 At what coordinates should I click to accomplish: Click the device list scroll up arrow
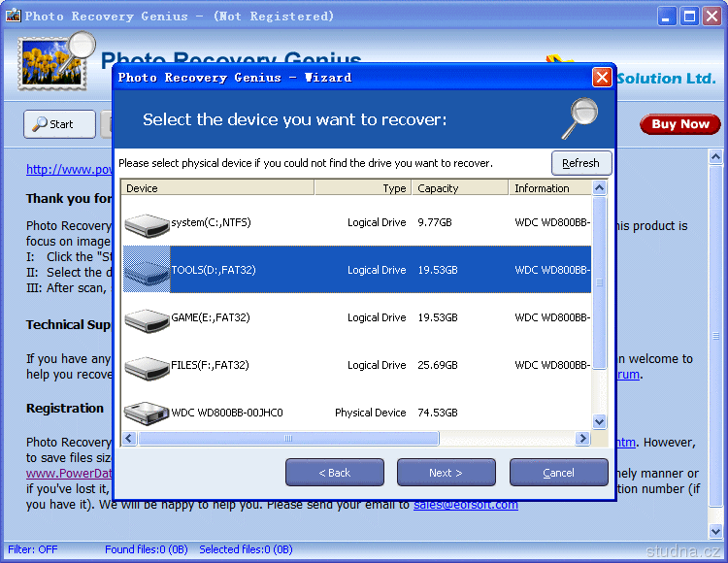click(600, 187)
